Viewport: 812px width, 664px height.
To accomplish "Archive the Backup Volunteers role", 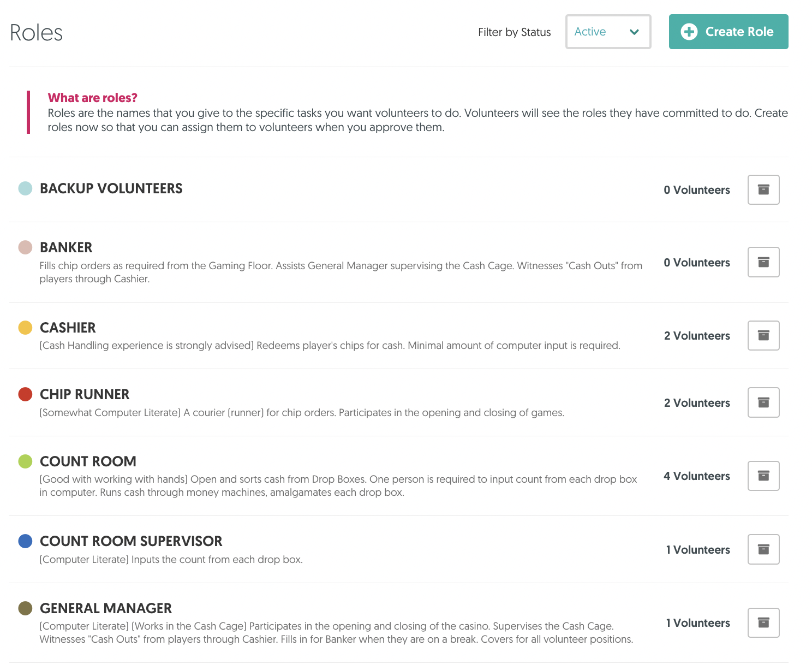I will pos(763,189).
